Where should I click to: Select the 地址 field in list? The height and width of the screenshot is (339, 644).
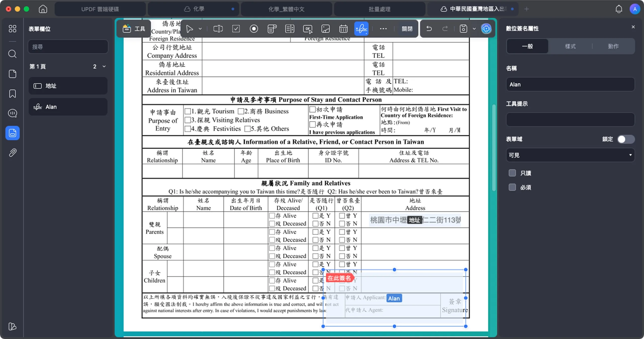click(68, 86)
